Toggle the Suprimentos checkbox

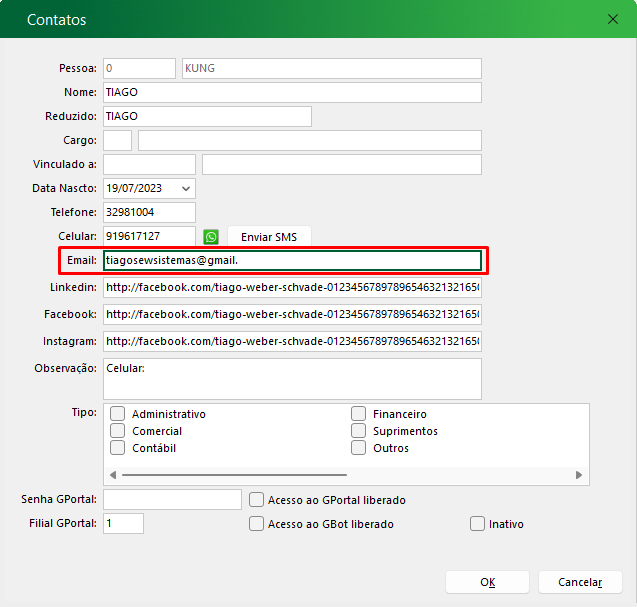click(x=358, y=431)
